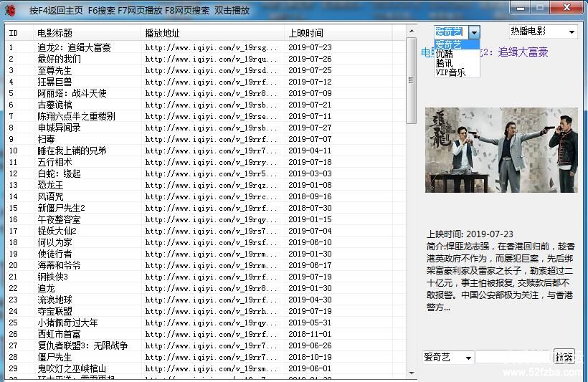Click the release date 2018-09-16 cell
The width and height of the screenshot is (588, 382).
point(310,196)
